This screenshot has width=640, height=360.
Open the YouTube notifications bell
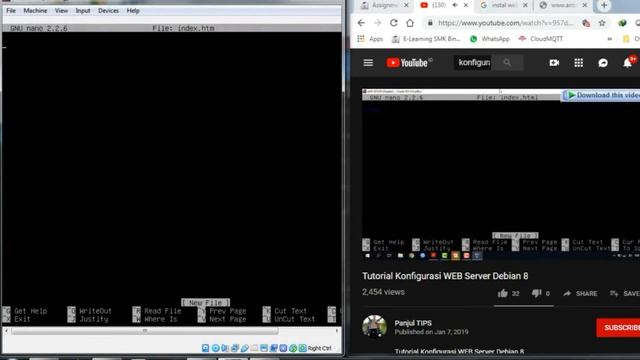627,62
